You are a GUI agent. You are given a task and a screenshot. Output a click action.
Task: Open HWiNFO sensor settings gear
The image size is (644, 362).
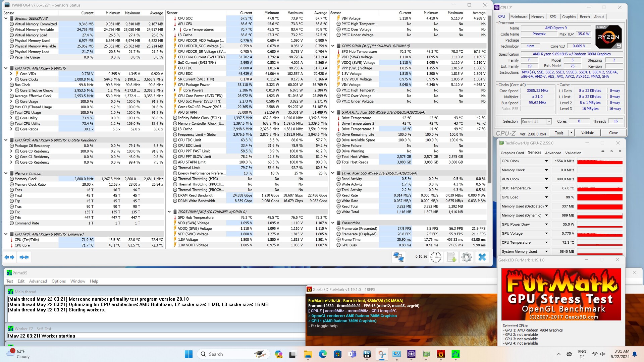pos(466,257)
